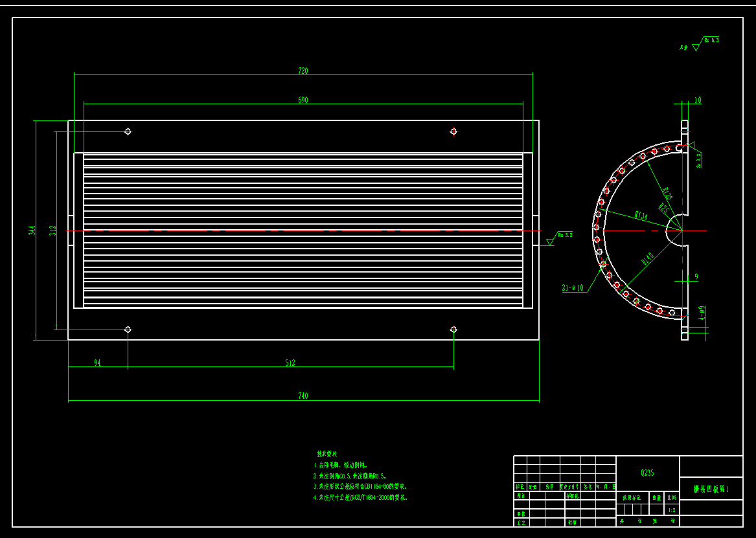Click the vertical "344" dimension text

31,230
